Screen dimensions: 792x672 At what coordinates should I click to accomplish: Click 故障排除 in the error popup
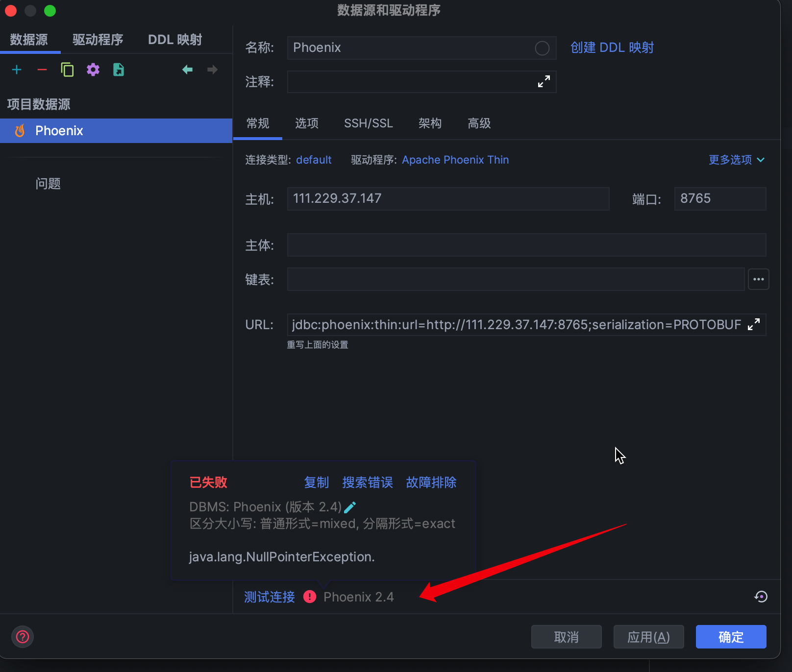(x=431, y=482)
